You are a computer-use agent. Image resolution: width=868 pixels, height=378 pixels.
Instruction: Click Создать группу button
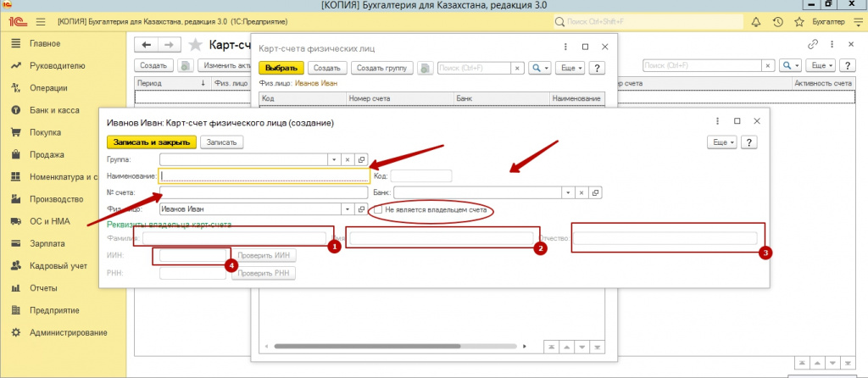click(x=382, y=68)
